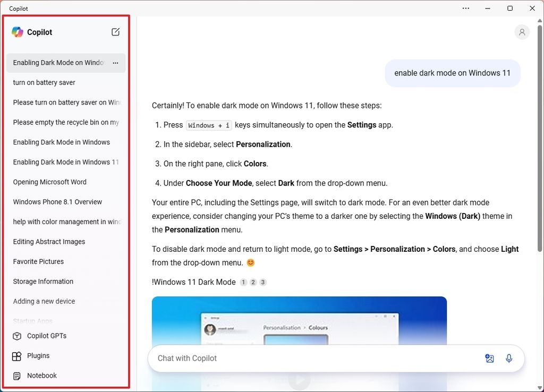Open the Notebook feature

tap(41, 376)
